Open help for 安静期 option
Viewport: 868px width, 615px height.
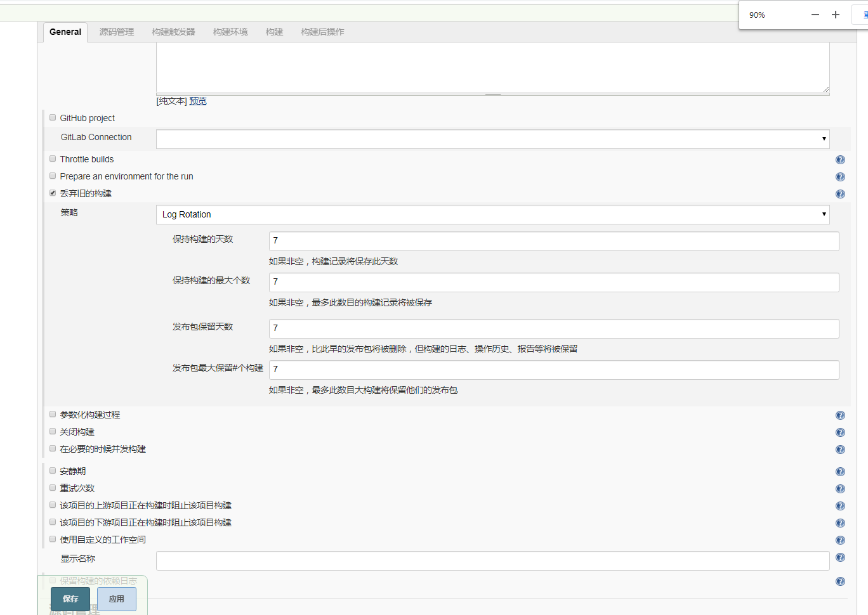840,471
